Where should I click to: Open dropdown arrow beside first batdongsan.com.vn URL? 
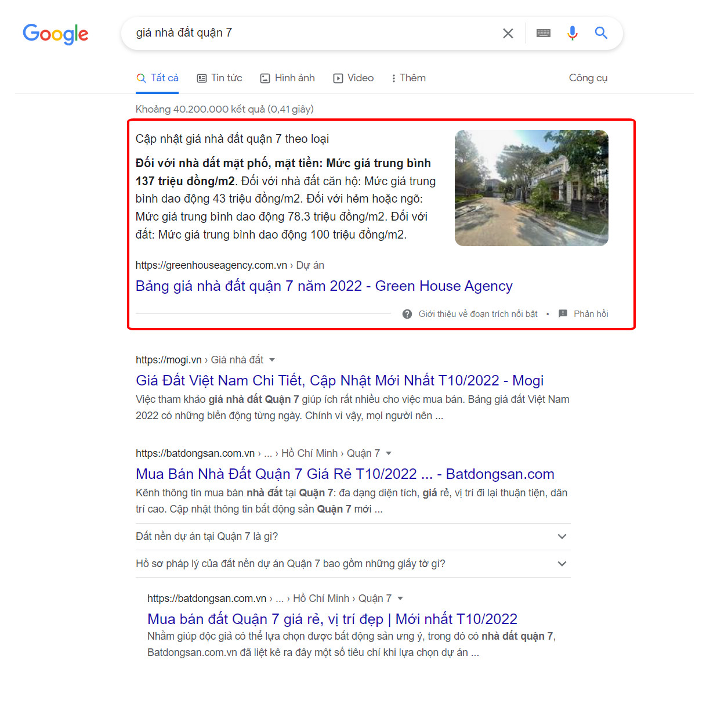(x=389, y=453)
